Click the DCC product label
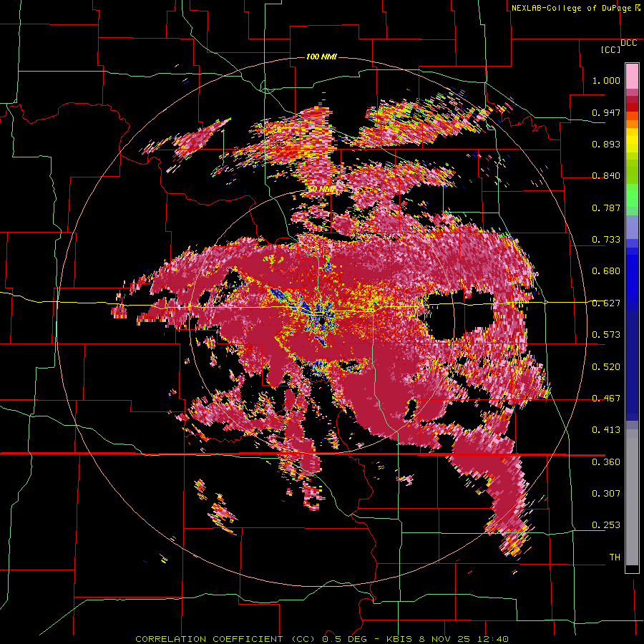Image resolution: width=644 pixels, height=644 pixels. pos(628,43)
